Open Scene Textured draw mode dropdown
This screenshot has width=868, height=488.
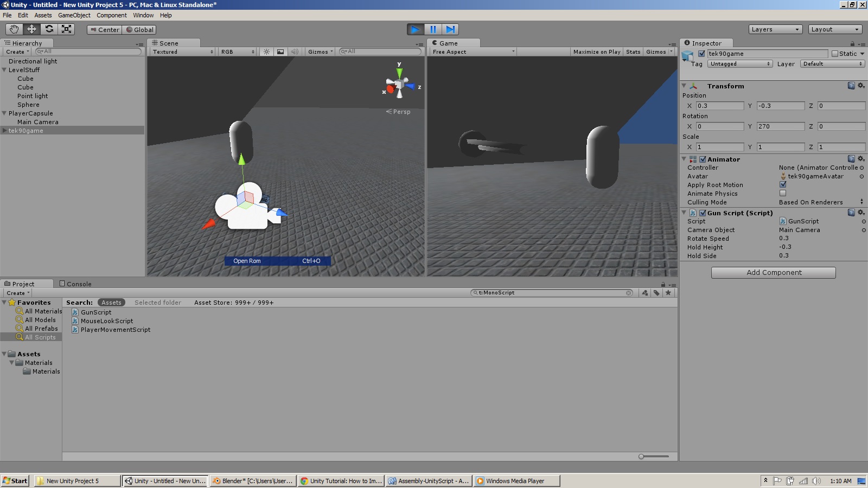[x=183, y=52]
